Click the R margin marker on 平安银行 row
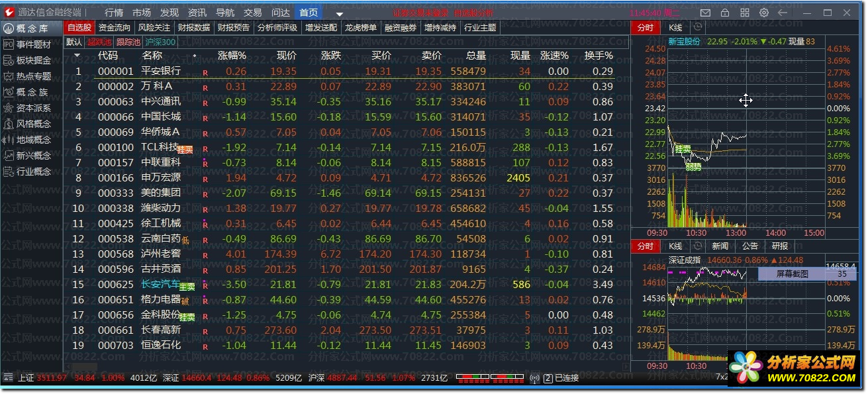This screenshot has height=394, width=868. (205, 72)
